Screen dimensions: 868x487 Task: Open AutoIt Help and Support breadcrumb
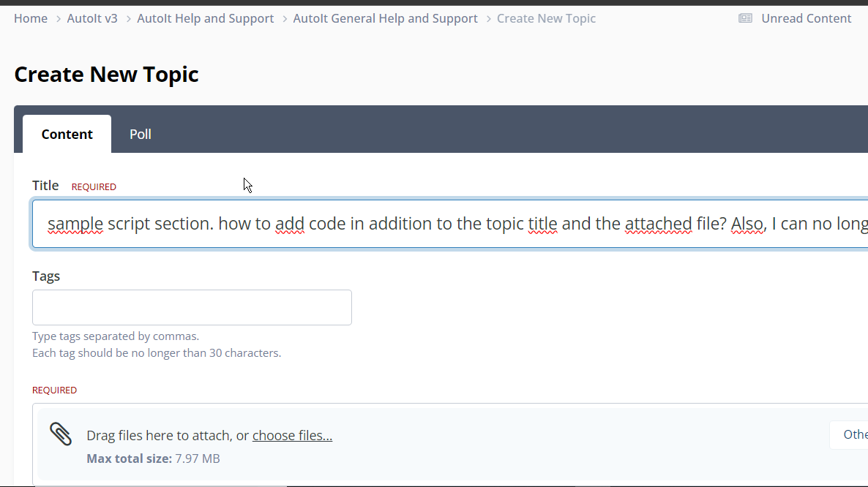coord(206,18)
